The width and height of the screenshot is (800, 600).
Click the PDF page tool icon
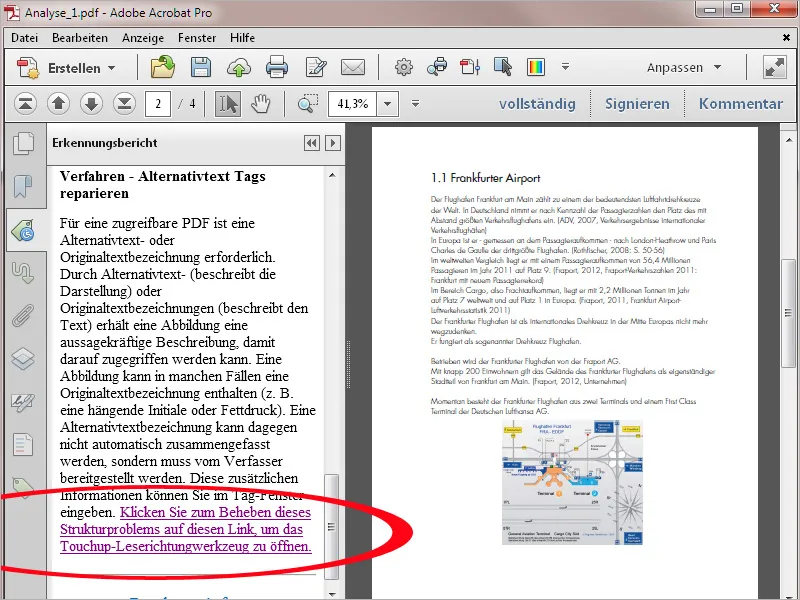(x=470, y=67)
